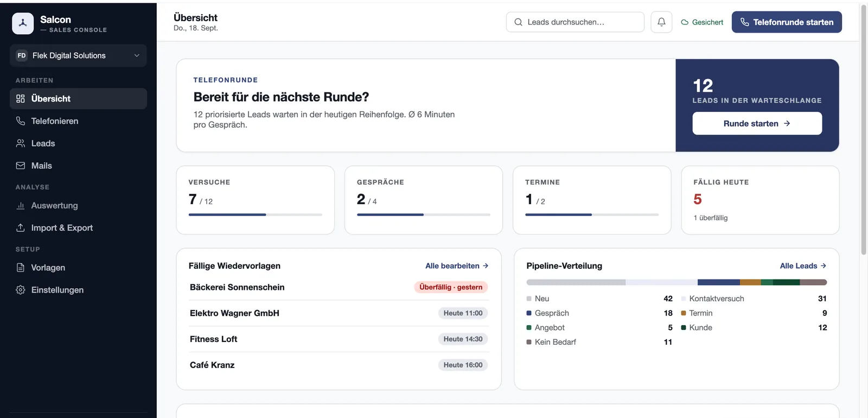Open the Mails section

[78, 166]
